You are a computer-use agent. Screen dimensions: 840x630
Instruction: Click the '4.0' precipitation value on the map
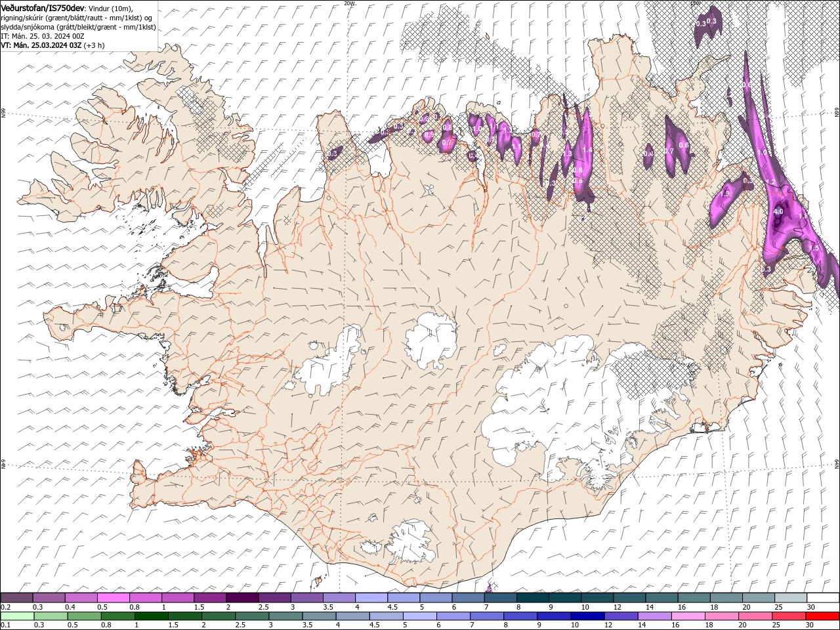pyautogui.click(x=778, y=212)
